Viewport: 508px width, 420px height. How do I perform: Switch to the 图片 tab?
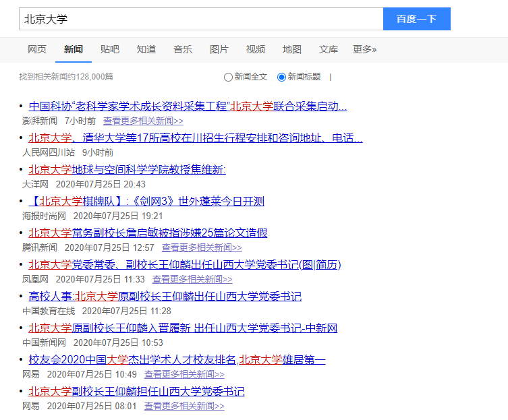[x=219, y=49]
